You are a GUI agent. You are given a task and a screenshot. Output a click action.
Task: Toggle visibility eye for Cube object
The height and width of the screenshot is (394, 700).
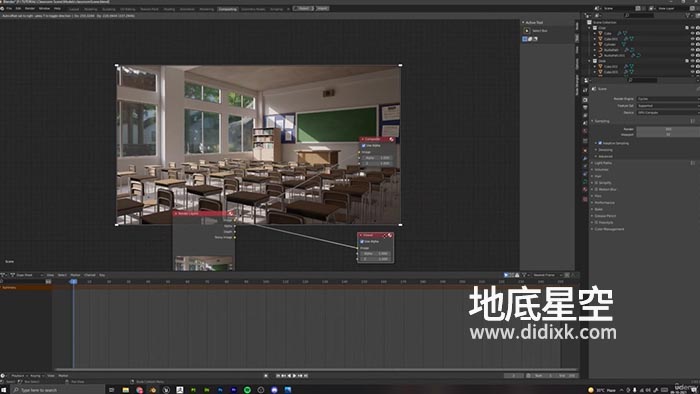692,33
